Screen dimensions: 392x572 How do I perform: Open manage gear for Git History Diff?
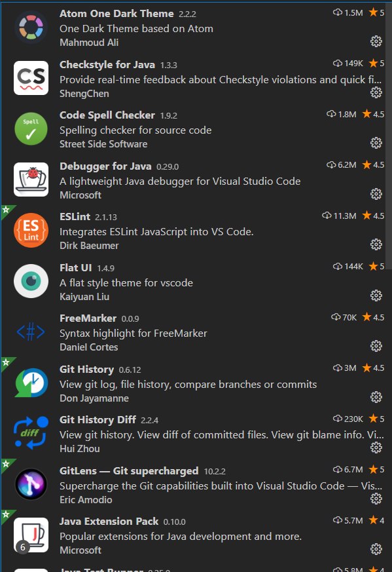pyautogui.click(x=376, y=448)
